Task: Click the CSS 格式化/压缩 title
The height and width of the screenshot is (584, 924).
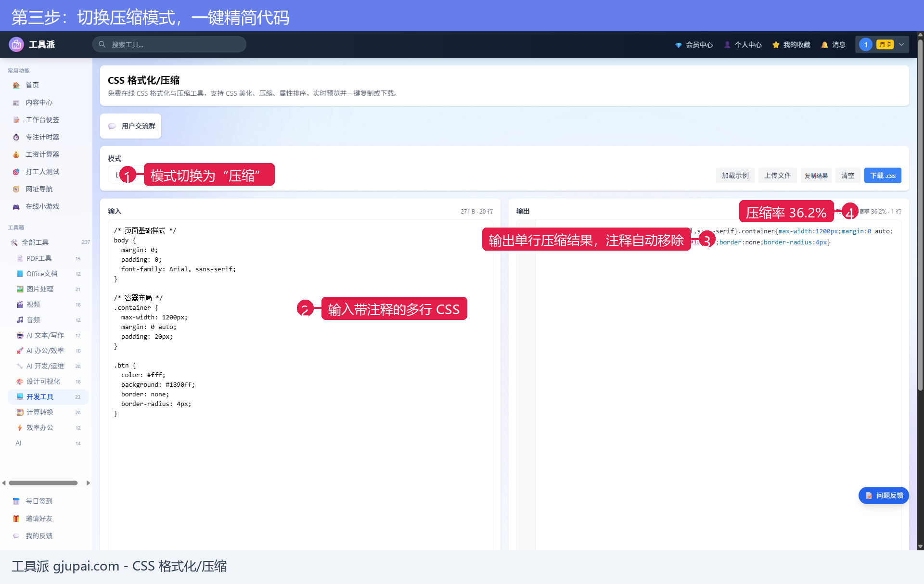Action: [x=143, y=80]
